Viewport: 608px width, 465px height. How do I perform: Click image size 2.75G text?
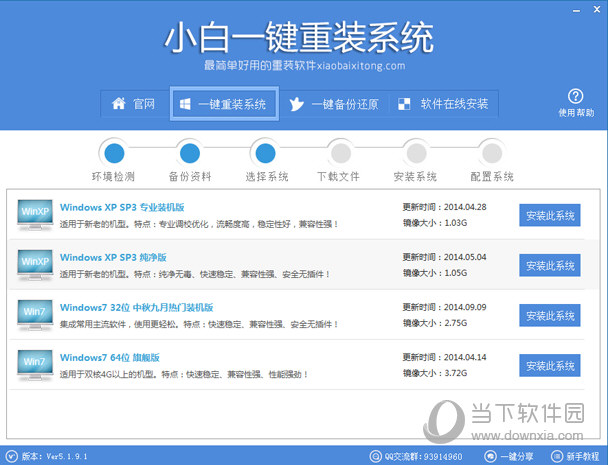pyautogui.click(x=456, y=323)
